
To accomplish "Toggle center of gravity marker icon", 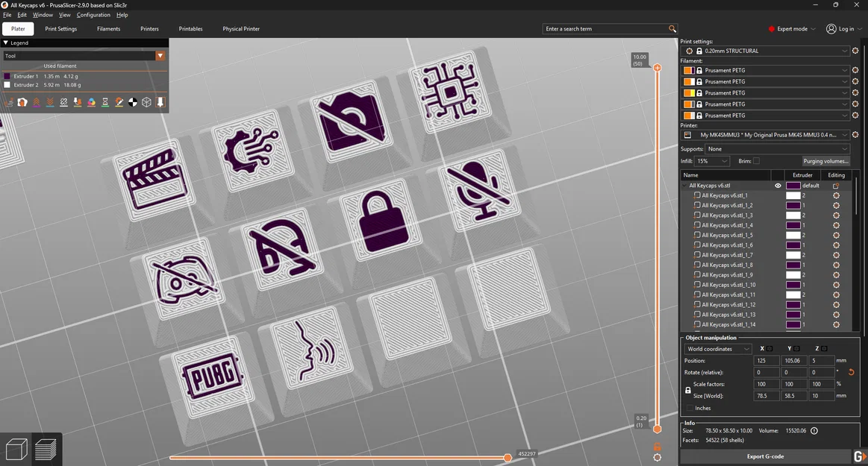I will tap(133, 102).
